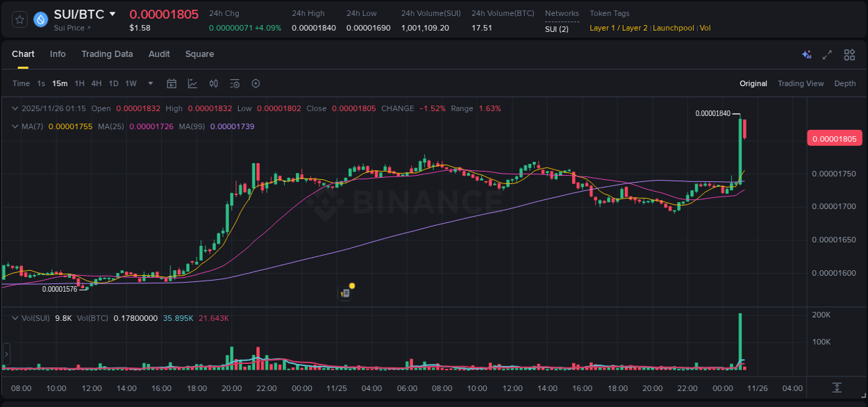Click the Launchpool token tag

coord(673,28)
